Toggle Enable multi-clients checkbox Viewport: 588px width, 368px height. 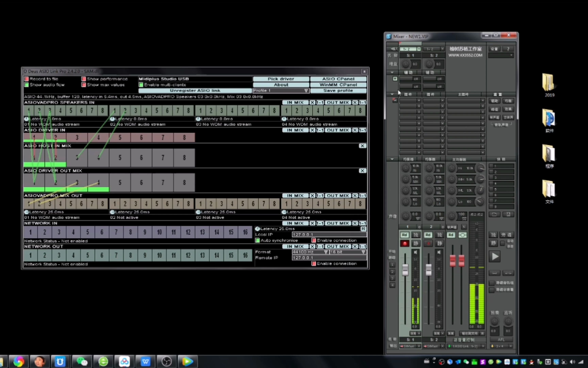click(x=141, y=85)
